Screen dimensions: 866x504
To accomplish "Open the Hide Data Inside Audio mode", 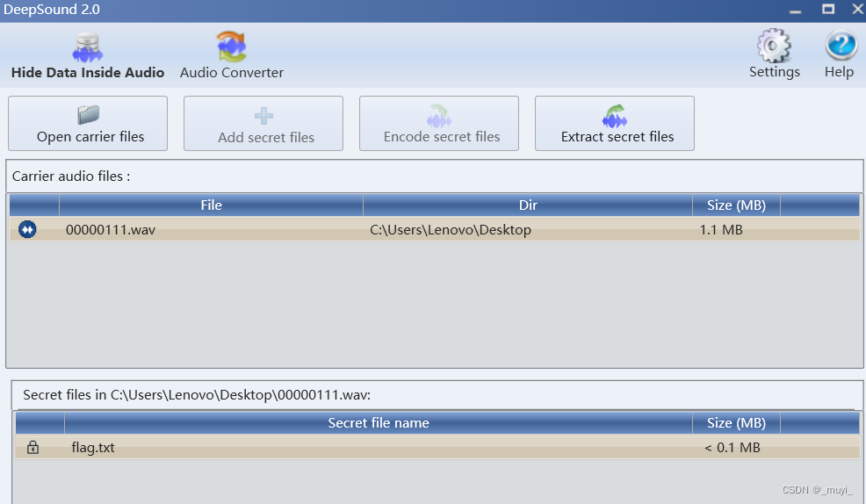I will (x=88, y=55).
